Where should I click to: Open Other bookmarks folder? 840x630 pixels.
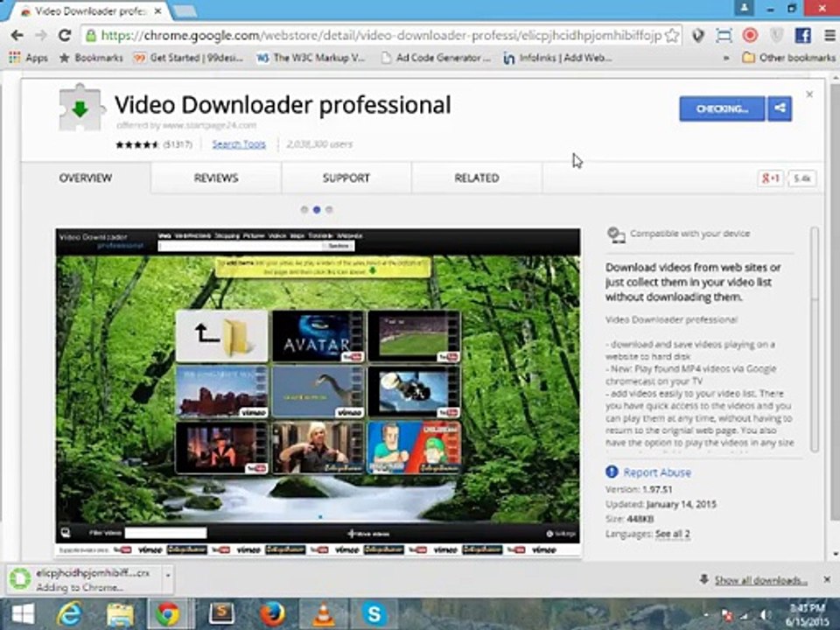[x=788, y=58]
